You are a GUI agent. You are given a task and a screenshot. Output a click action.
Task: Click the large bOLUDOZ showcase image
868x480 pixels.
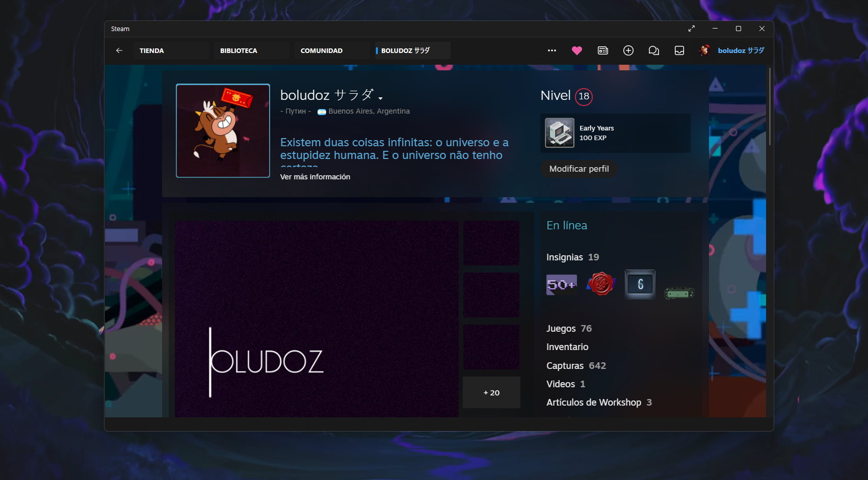point(317,319)
